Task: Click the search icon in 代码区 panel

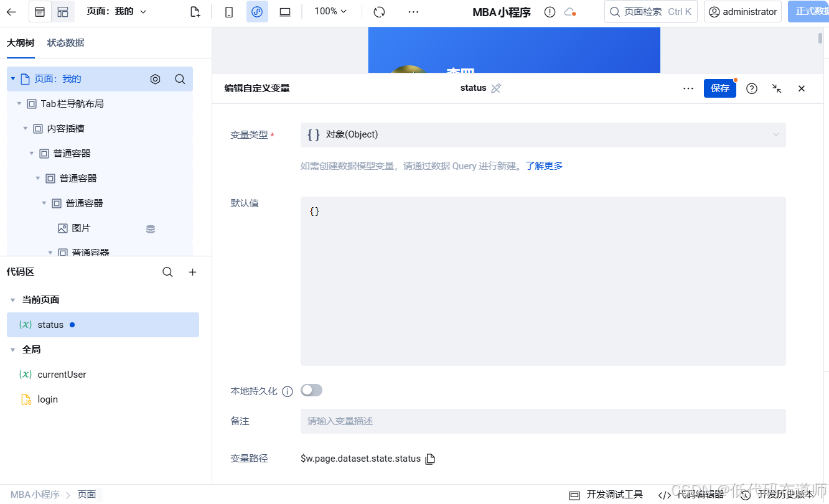Action: pos(167,272)
